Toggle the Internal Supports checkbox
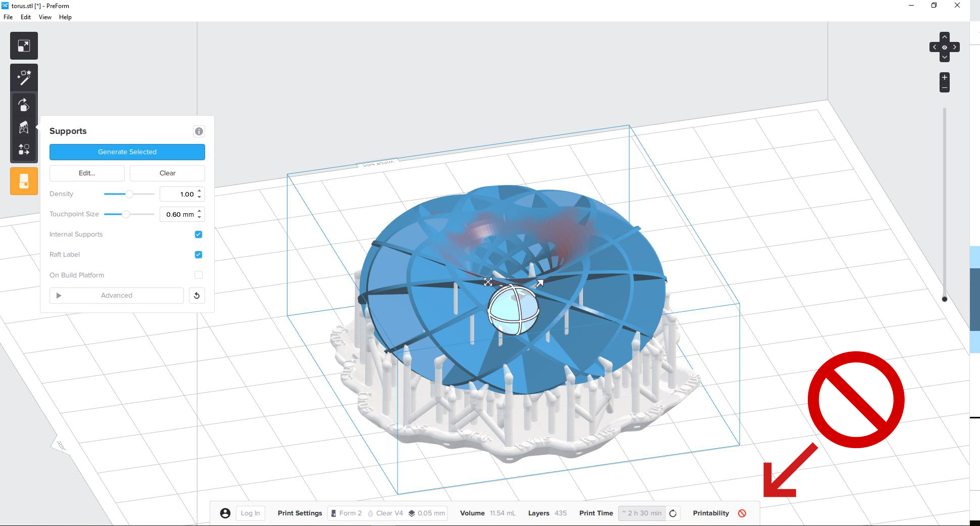Screen dimensions: 980x526 pos(199,234)
